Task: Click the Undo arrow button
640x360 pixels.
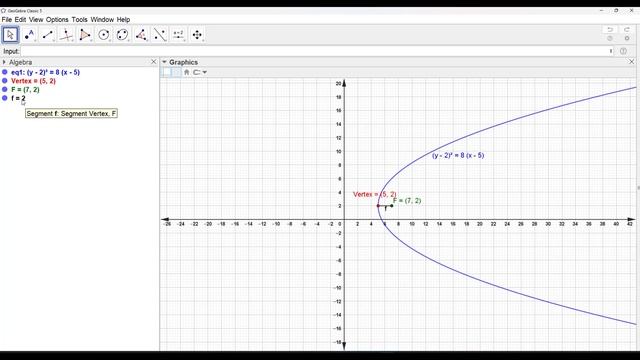Action: point(610,29)
